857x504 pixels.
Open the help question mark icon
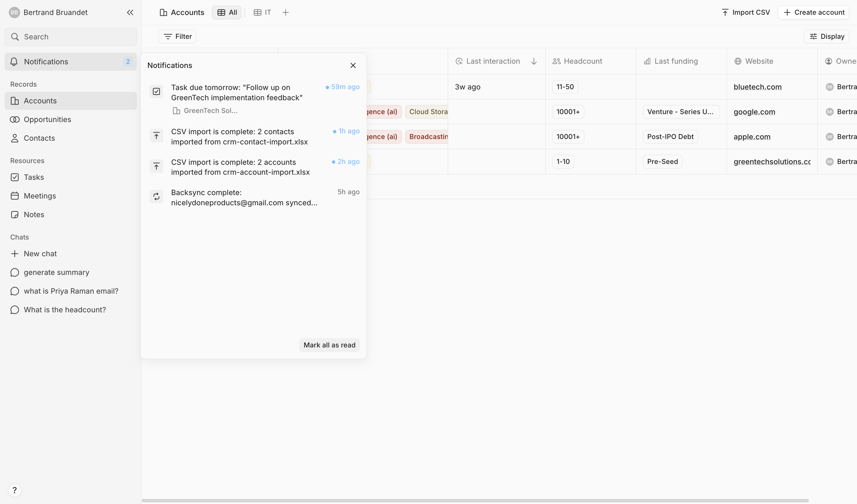tap(15, 490)
